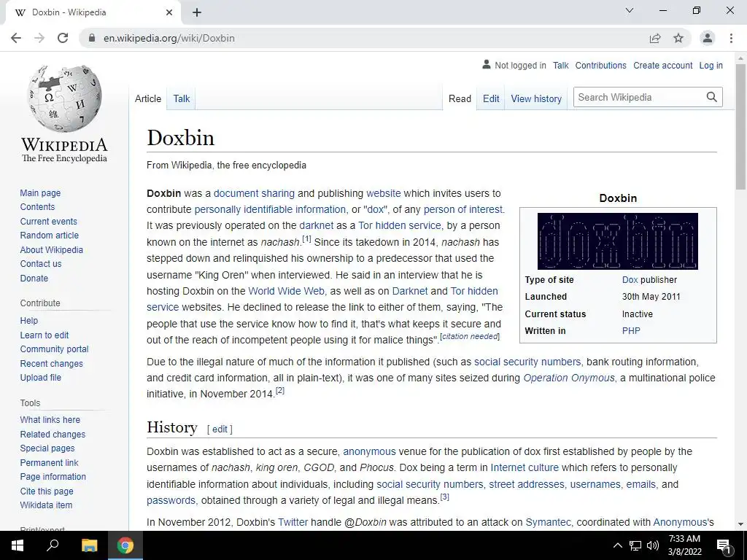The width and height of the screenshot is (747, 560).
Task: Click the Not logged in user icon
Action: 487,65
